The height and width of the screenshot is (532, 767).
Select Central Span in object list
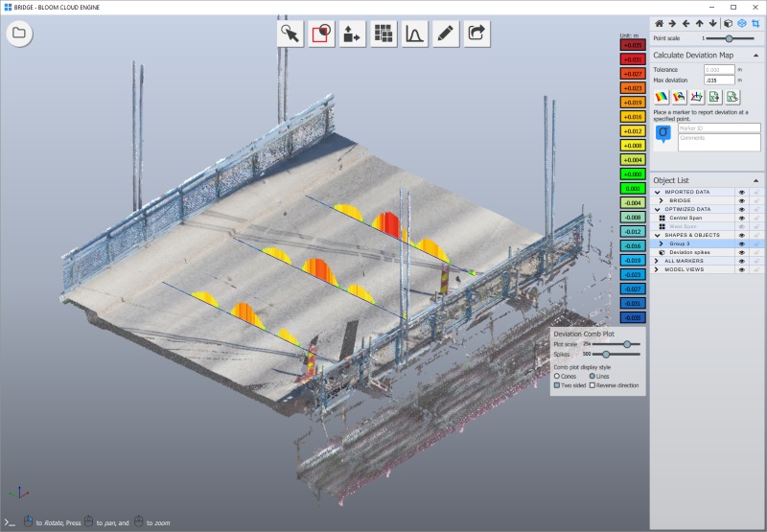click(686, 219)
